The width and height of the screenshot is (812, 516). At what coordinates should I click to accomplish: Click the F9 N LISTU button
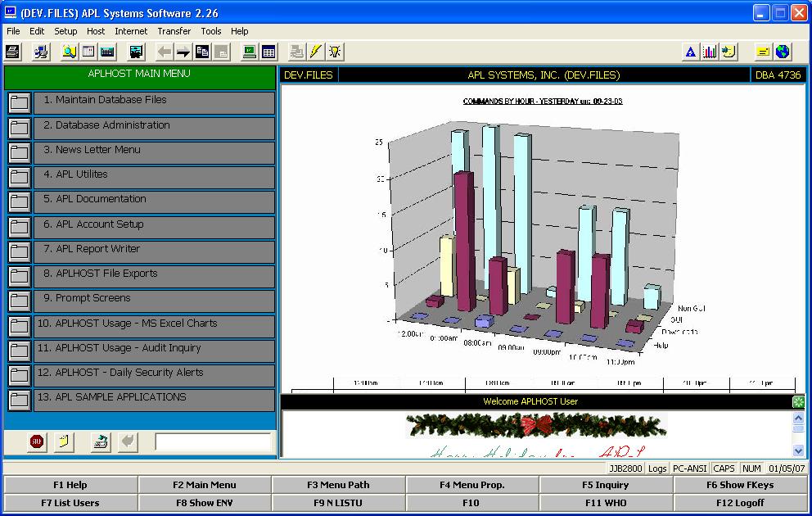pos(338,503)
